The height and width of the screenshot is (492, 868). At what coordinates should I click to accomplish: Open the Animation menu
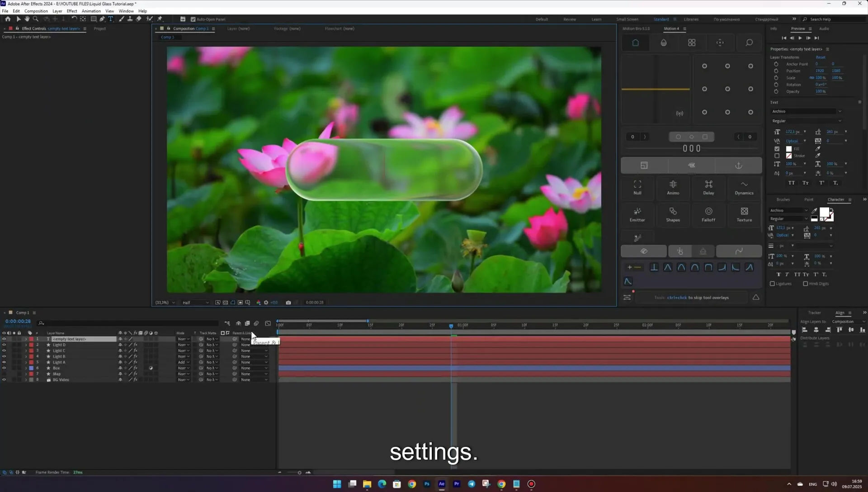[91, 11]
